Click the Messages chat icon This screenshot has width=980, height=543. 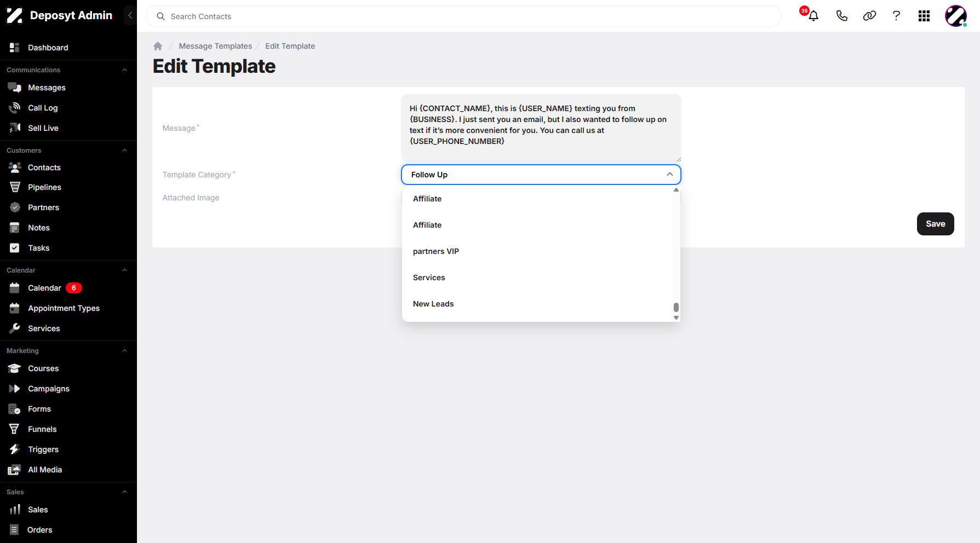(15, 88)
